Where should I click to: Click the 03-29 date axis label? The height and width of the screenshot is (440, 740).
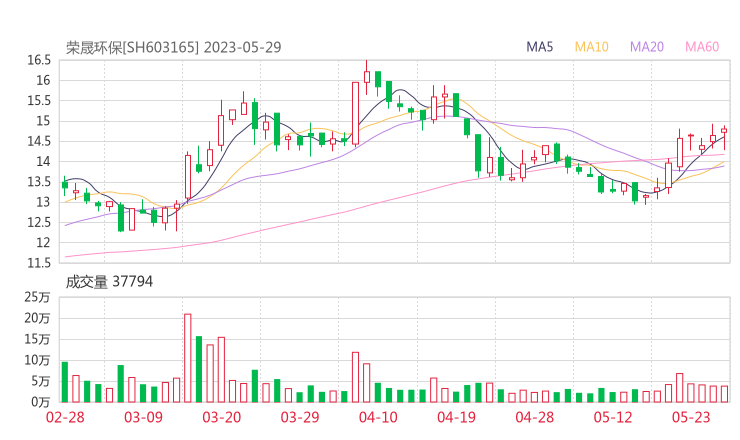click(x=300, y=417)
